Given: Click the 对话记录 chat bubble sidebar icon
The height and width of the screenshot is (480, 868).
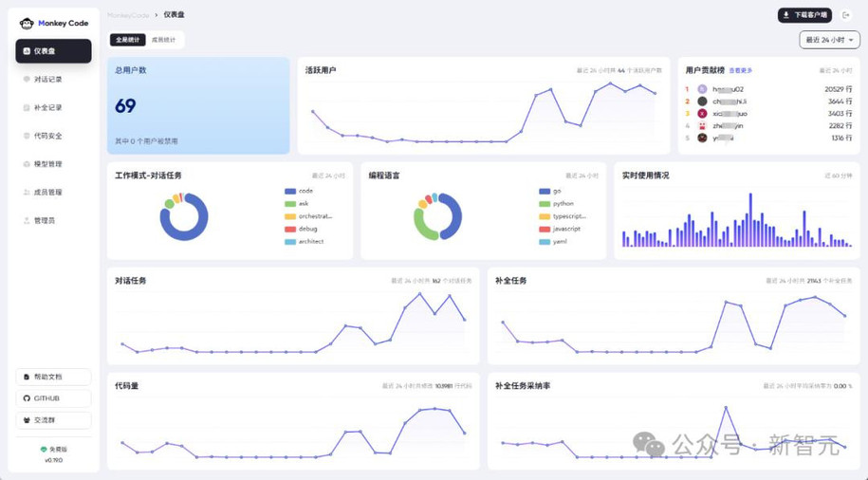Looking at the screenshot, I should click(x=27, y=80).
